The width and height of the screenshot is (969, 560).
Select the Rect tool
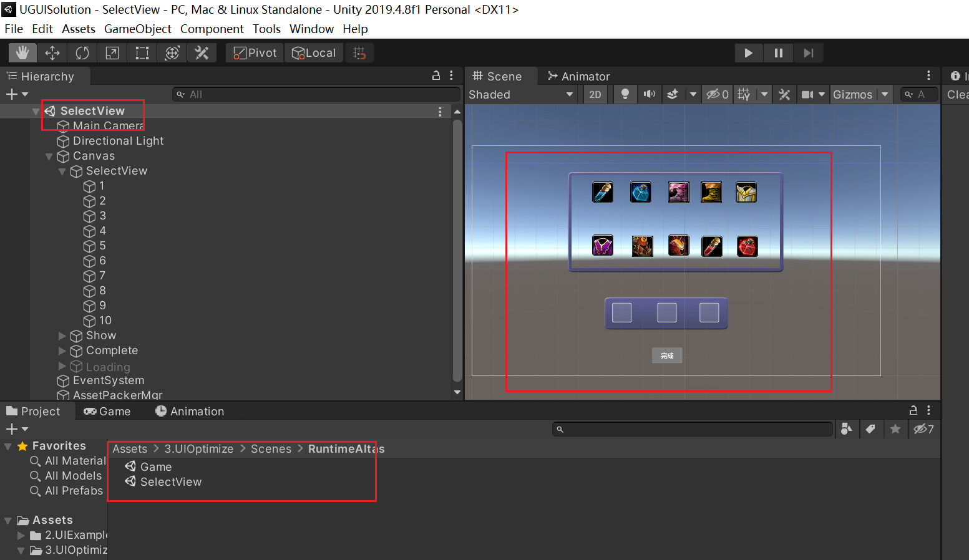142,53
